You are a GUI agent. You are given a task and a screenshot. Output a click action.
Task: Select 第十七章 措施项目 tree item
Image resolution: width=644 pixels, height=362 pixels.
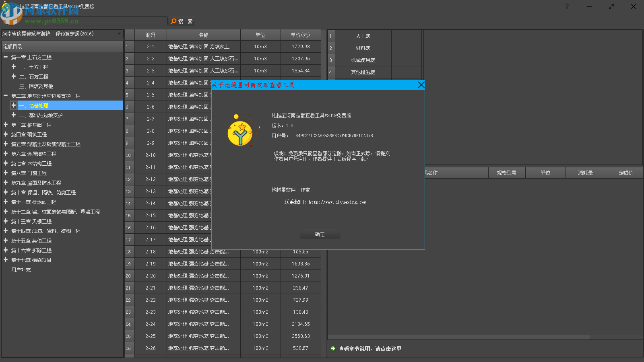tap(31, 260)
